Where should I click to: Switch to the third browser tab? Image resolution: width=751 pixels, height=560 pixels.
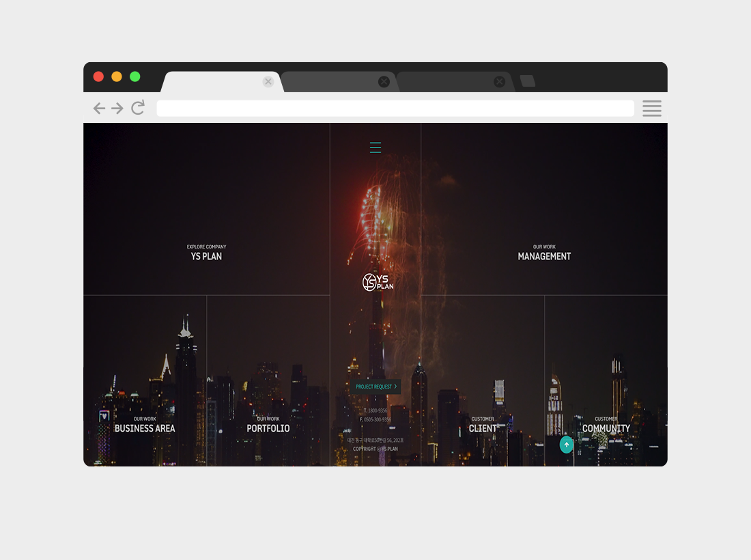pos(447,81)
